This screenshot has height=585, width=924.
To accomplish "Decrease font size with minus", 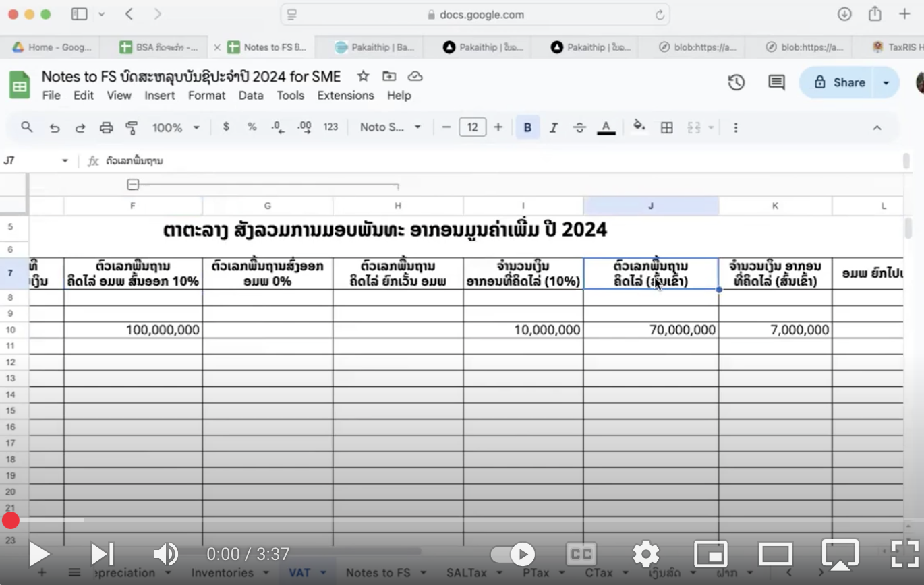I will pyautogui.click(x=446, y=127).
